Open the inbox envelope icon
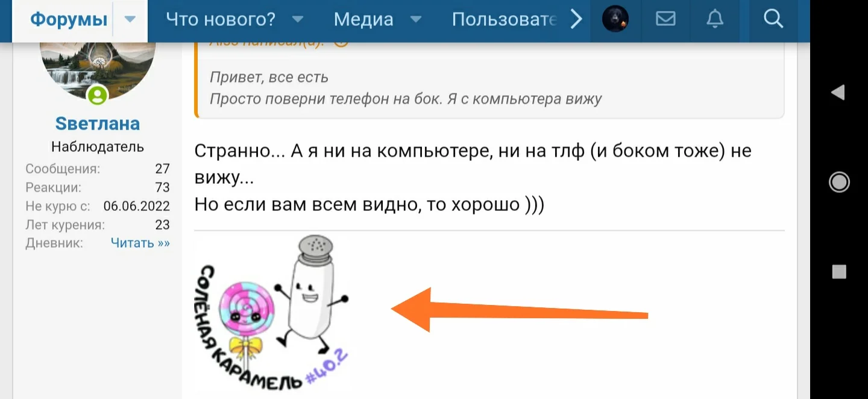The width and height of the screenshot is (868, 399). coord(665,19)
